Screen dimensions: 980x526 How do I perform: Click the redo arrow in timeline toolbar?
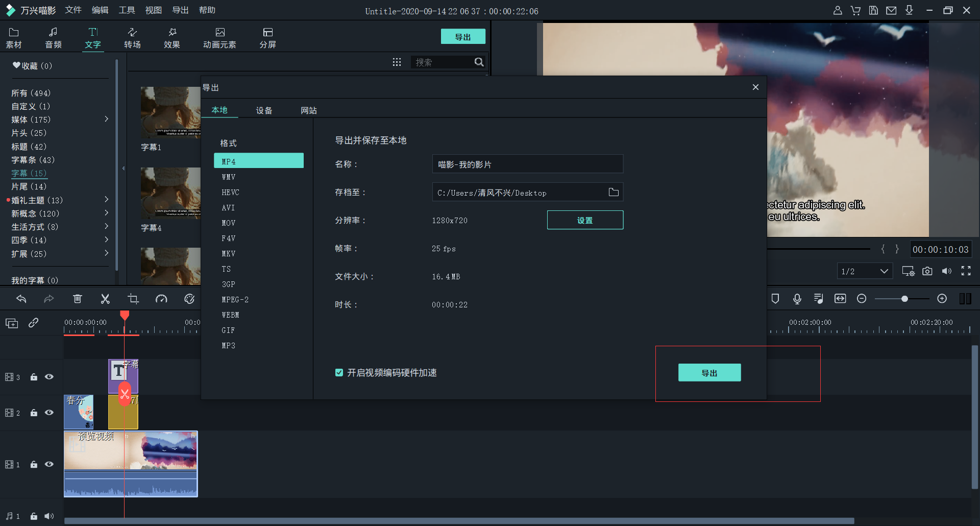pyautogui.click(x=49, y=299)
